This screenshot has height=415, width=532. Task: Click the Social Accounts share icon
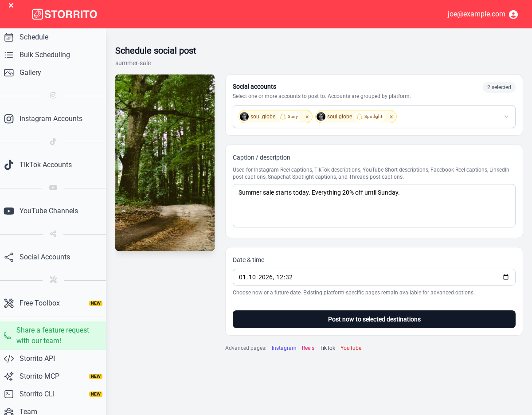(x=9, y=257)
